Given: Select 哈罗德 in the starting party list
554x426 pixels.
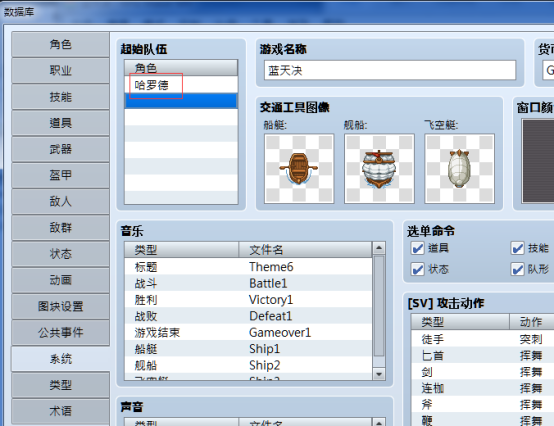Looking at the screenshot, I should 181,85.
